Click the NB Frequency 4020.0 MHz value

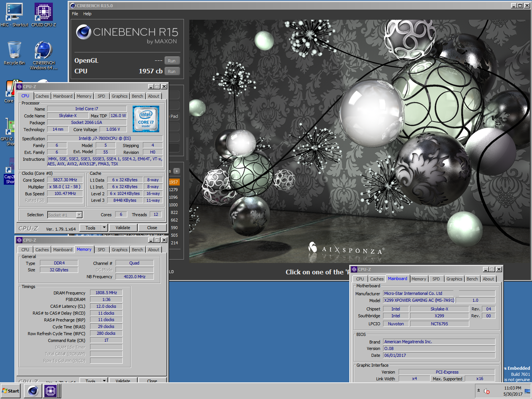[135, 277]
